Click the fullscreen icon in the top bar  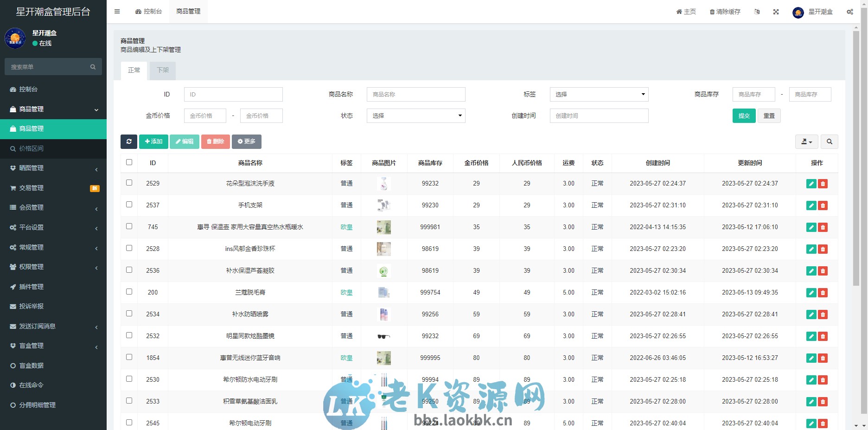tap(776, 12)
